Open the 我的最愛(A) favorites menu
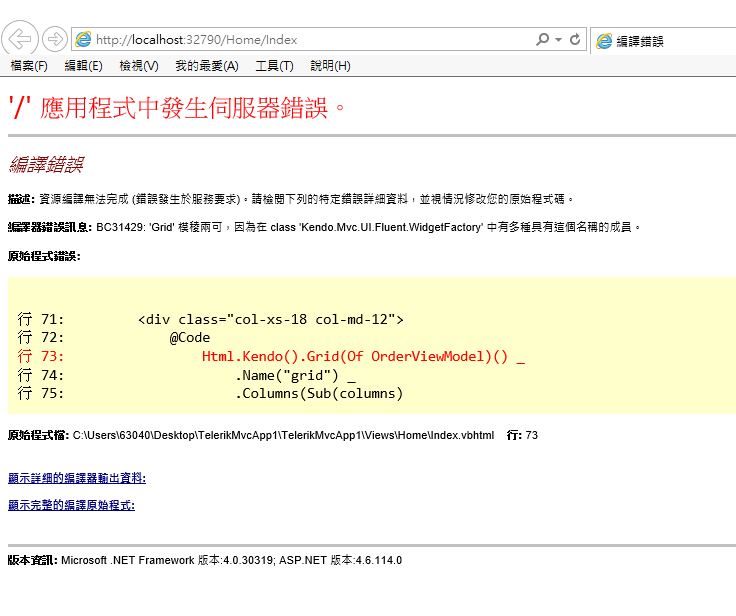 click(x=206, y=66)
